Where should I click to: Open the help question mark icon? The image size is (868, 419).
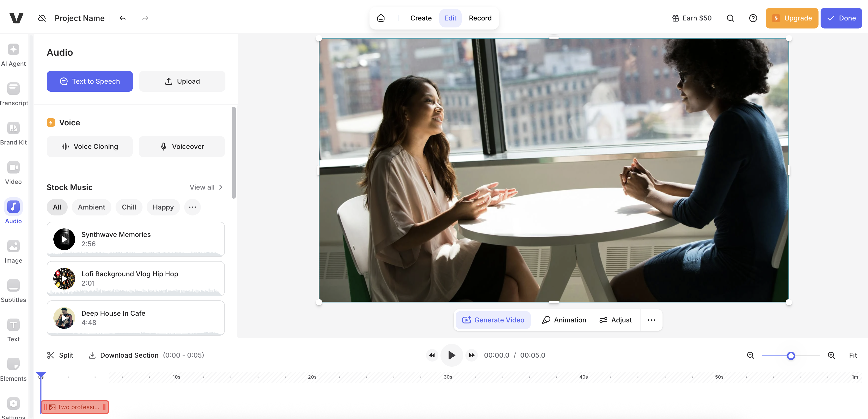click(x=753, y=18)
